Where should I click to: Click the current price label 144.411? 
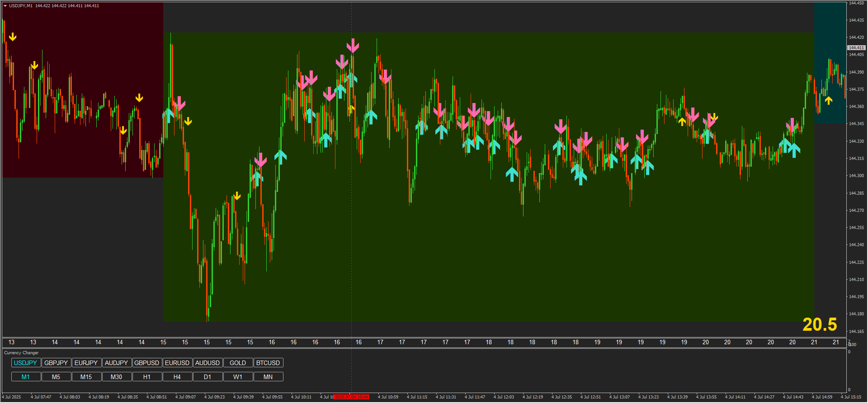click(856, 47)
